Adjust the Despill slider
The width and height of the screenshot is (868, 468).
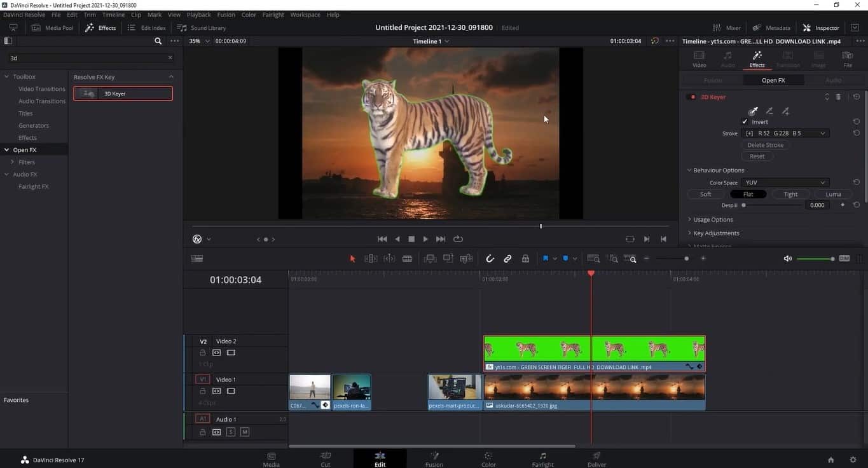coord(744,205)
